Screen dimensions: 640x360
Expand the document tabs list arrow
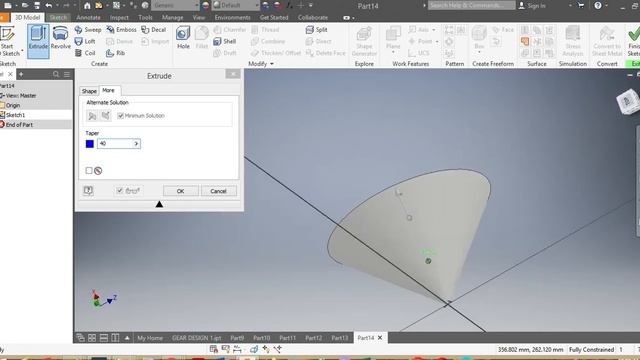pos(127,338)
